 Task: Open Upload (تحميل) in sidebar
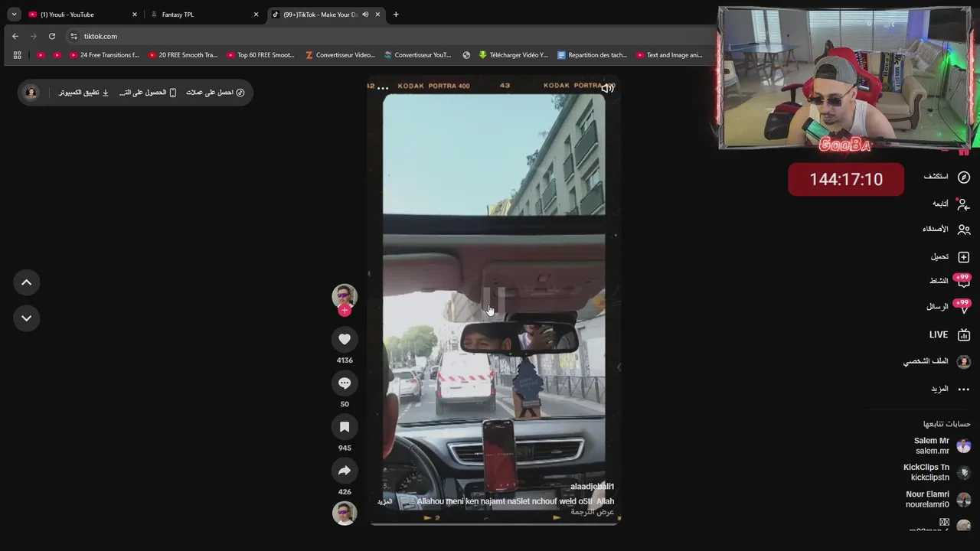(950, 257)
